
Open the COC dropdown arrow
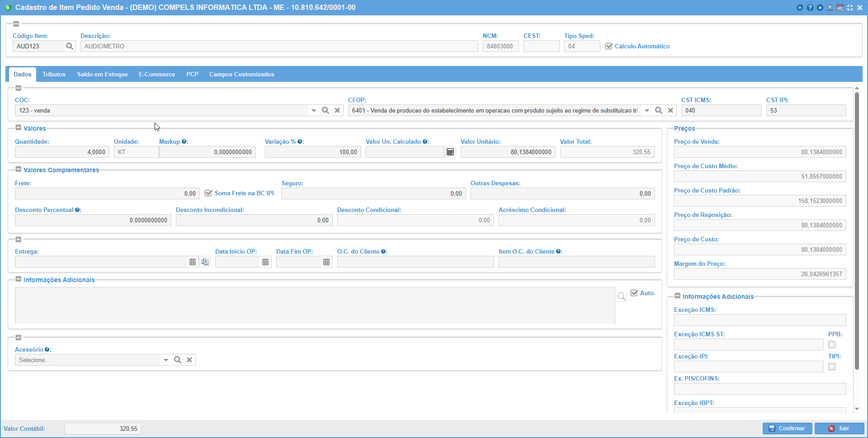pos(314,110)
